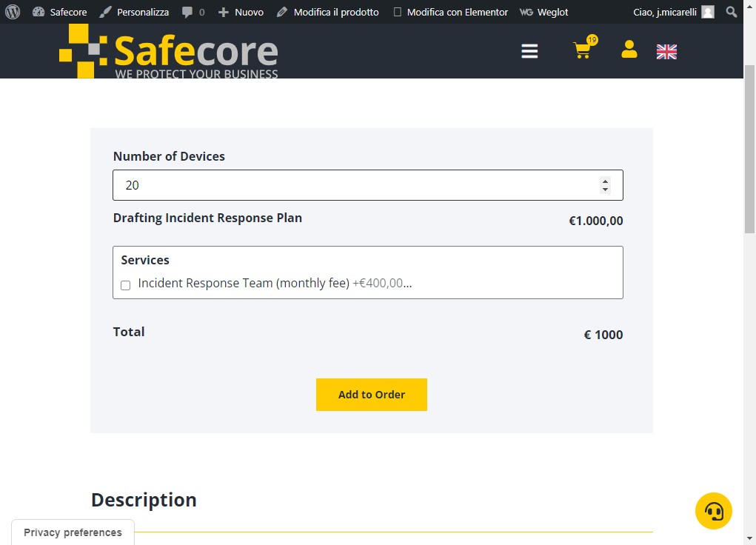Expand the Nuovo add-new menu
Viewport: 756px width, 545px height.
pos(241,12)
